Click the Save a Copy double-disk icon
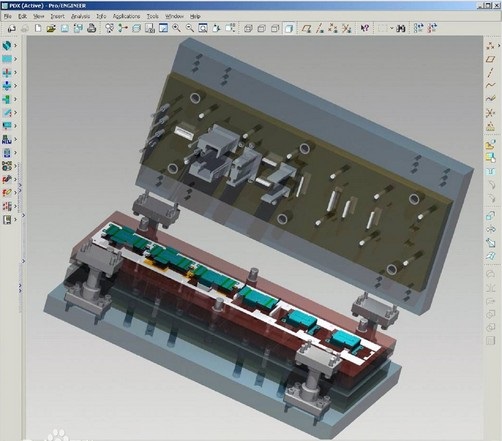This screenshot has height=441, width=502. tap(78, 28)
